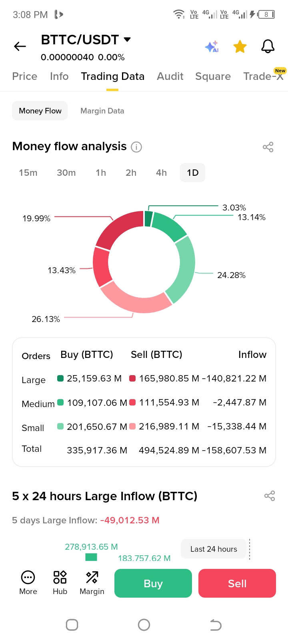Show Money flow analysis info icon
This screenshot has width=288, height=644.
(136, 147)
